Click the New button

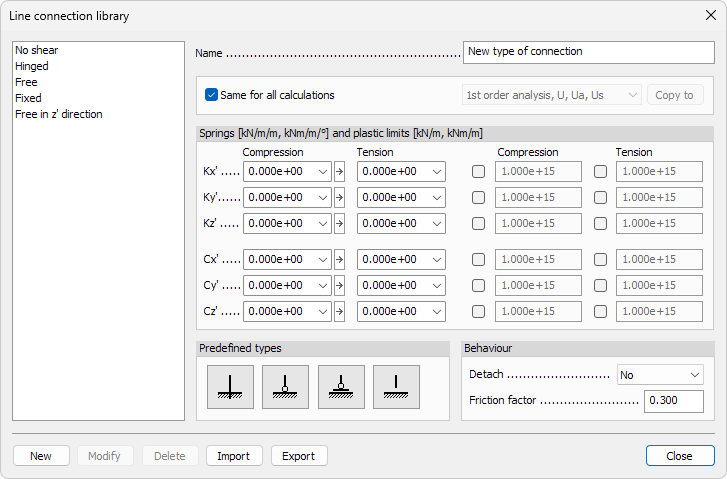coord(41,456)
